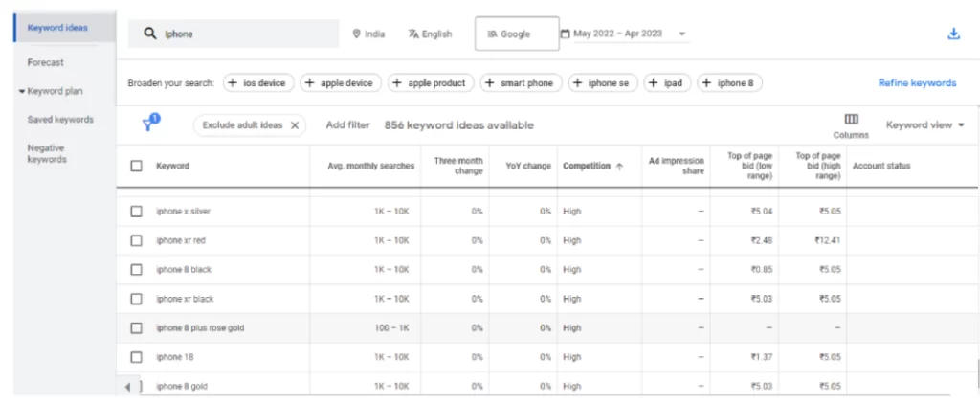Click the ₹1.37 low bid value
The height and width of the screenshot is (405, 980).
point(762,357)
